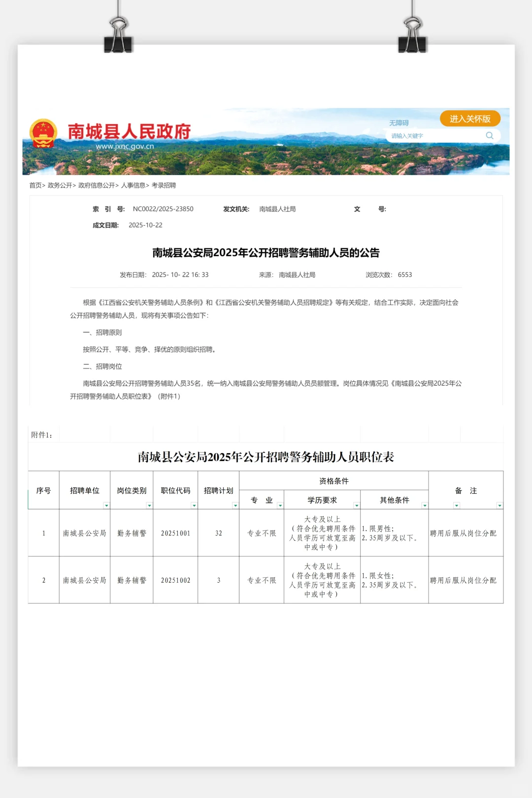Click the 资格条件 merged header cell
The image size is (532, 798).
tap(334, 481)
